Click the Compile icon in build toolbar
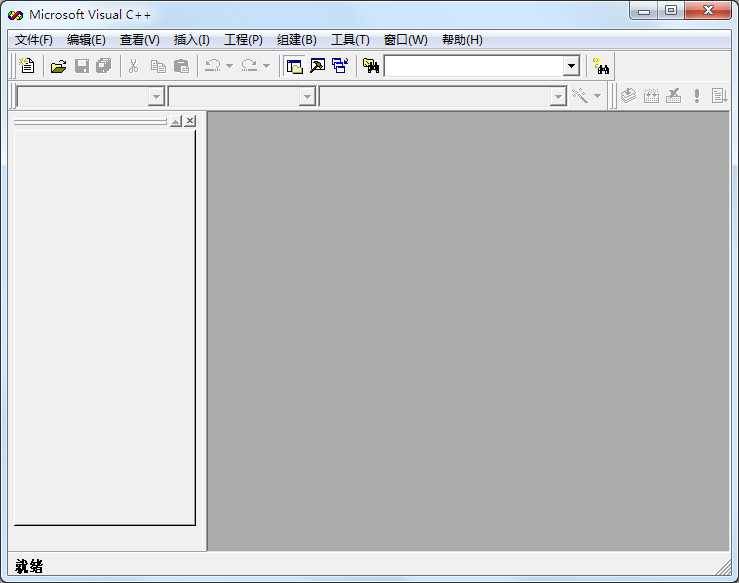 pos(628,96)
